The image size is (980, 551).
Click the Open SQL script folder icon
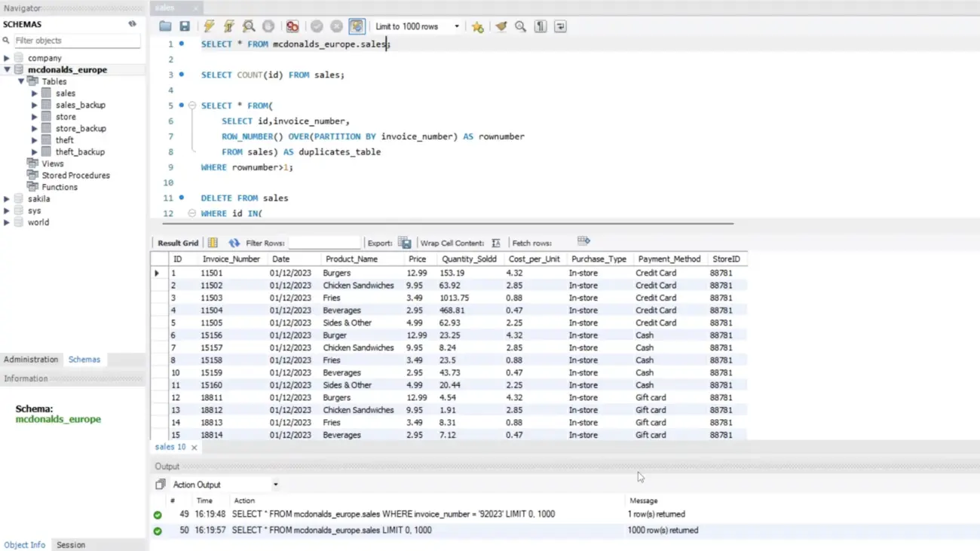coord(165,26)
